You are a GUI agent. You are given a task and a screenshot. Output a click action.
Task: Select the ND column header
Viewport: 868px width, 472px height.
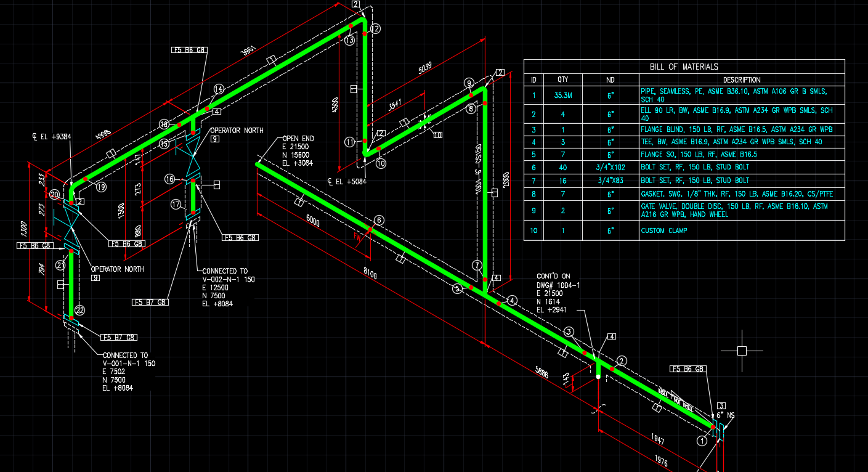tap(611, 79)
